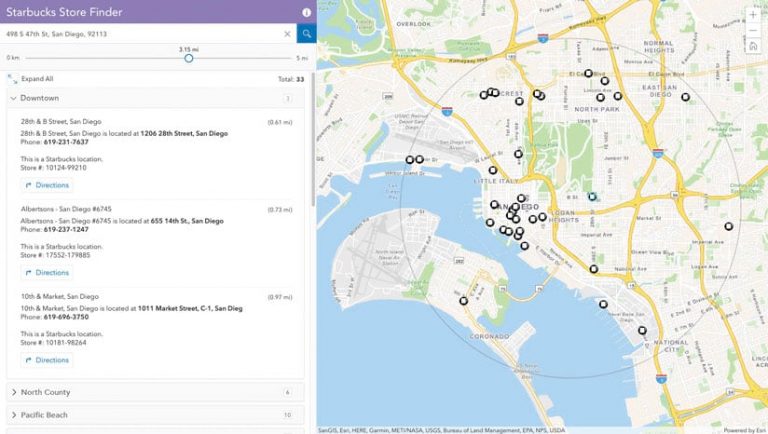
Task: Click phone number 619-237-1247
Action: (x=66, y=229)
